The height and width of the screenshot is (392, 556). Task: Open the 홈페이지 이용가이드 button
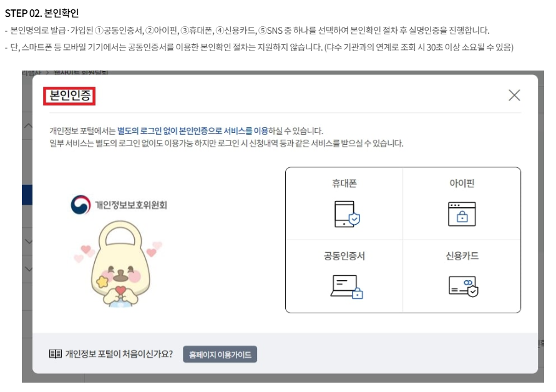(220, 355)
